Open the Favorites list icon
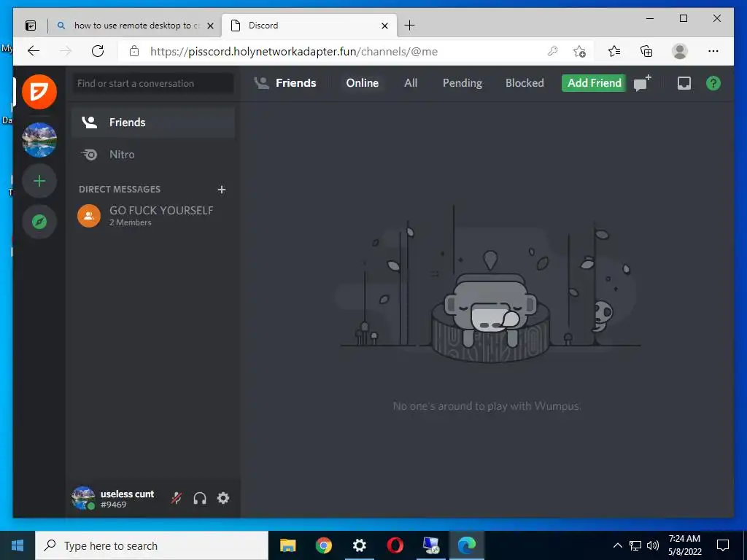 coord(614,51)
